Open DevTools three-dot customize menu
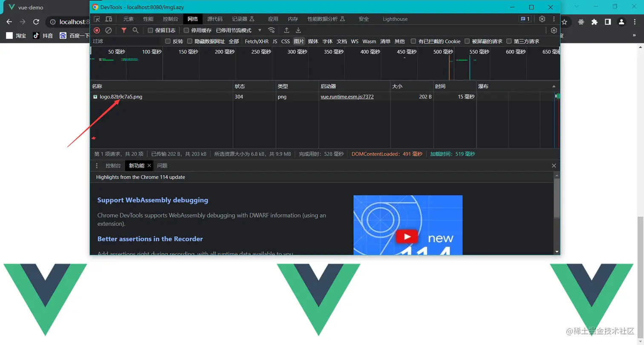644x345 pixels. point(554,19)
